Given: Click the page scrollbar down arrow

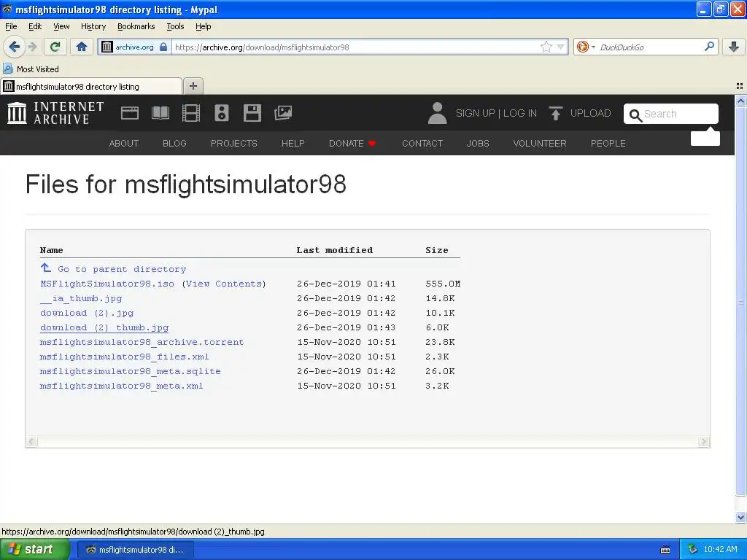Looking at the screenshot, I should click(x=740, y=517).
